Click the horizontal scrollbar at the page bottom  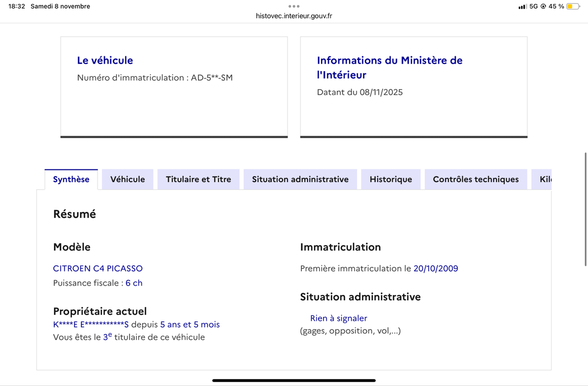(x=294, y=380)
